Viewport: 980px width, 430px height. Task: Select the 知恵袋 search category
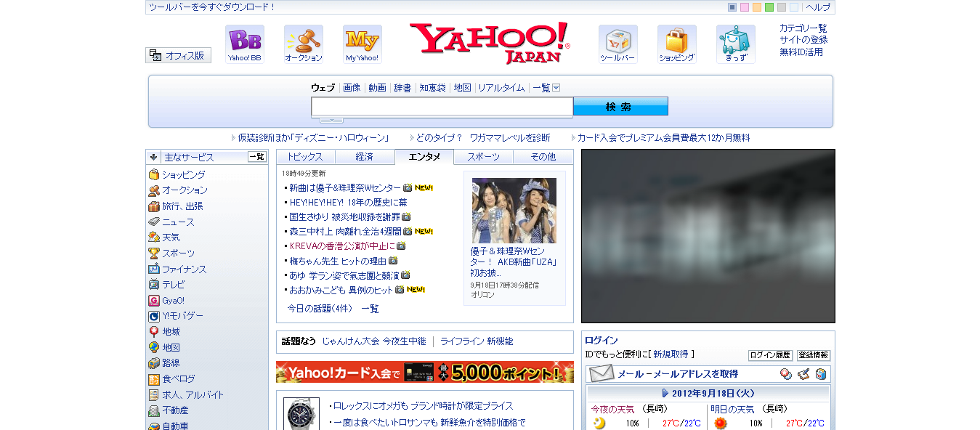click(x=432, y=88)
